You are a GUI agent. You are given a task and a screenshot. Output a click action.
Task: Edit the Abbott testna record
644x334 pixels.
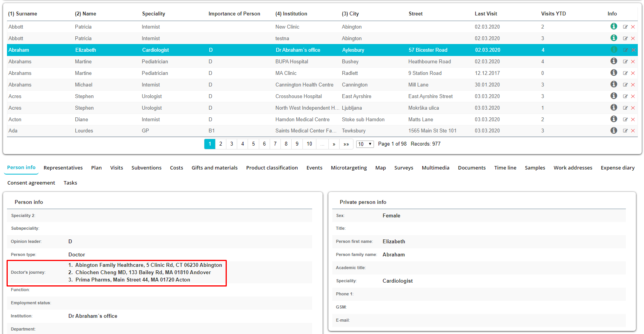625,38
